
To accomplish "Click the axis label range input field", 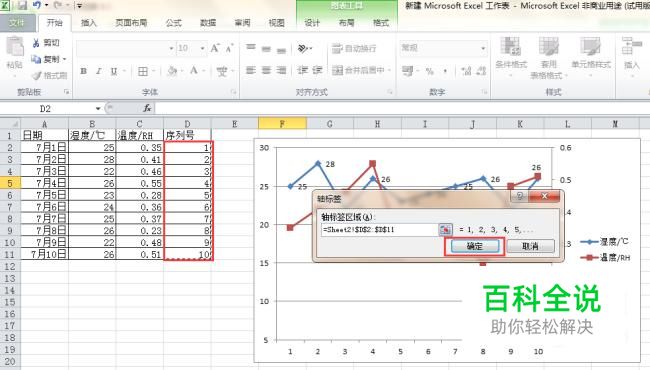I will (x=380, y=230).
